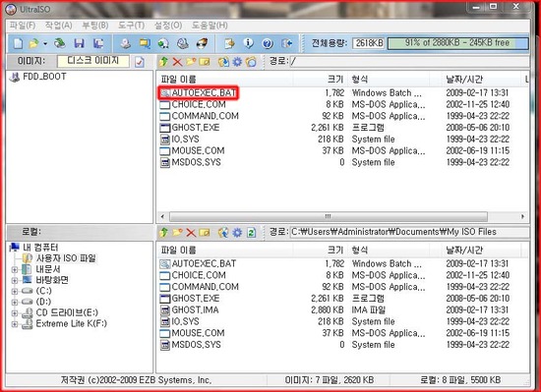Click the Add files toolbar icon
Image resolution: width=541 pixels, height=392 pixels.
point(229,43)
